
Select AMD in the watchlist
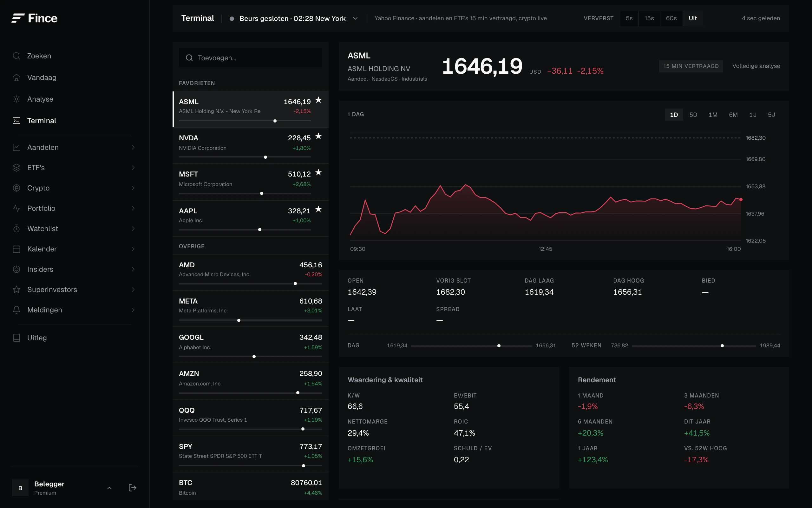click(x=250, y=272)
